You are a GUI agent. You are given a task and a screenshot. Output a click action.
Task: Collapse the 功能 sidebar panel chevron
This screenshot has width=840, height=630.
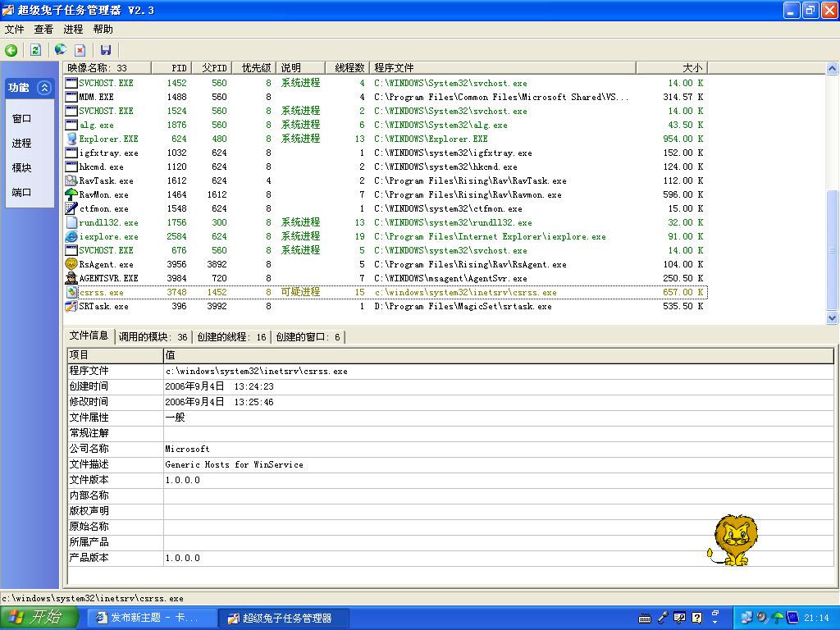44,88
